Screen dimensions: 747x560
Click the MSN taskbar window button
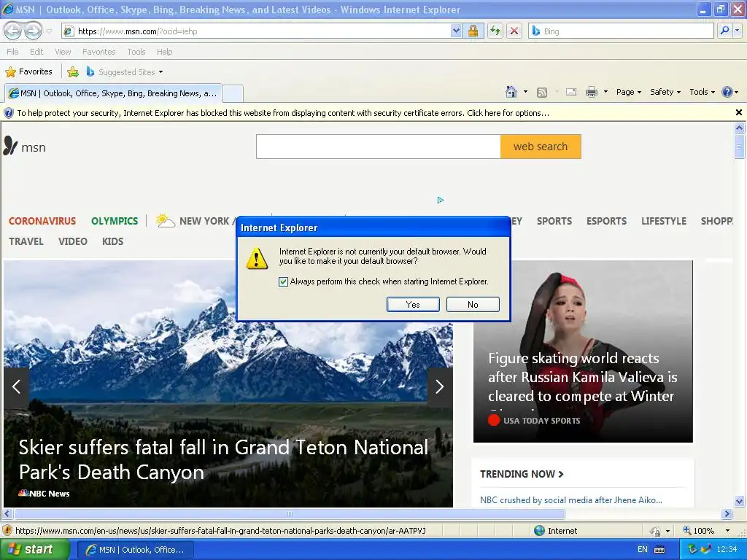point(135,550)
